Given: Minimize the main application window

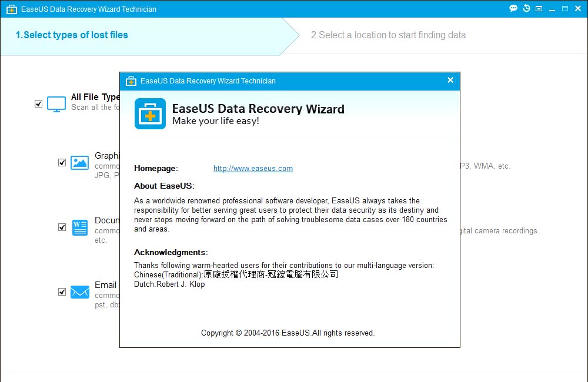Looking at the screenshot, I should 551,8.
